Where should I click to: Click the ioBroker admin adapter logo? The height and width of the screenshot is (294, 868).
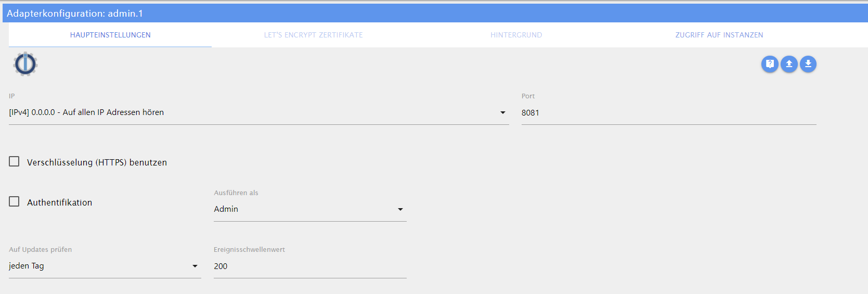(x=25, y=64)
